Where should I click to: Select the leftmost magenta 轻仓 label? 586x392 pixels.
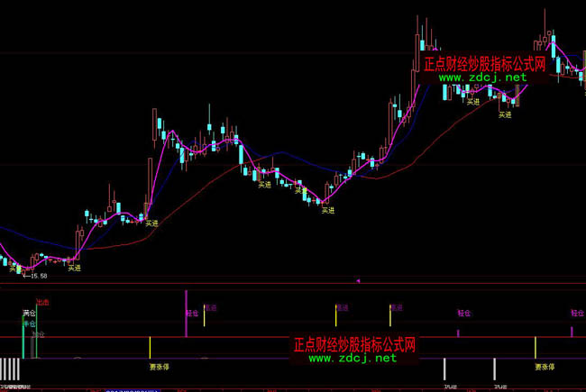[192, 314]
